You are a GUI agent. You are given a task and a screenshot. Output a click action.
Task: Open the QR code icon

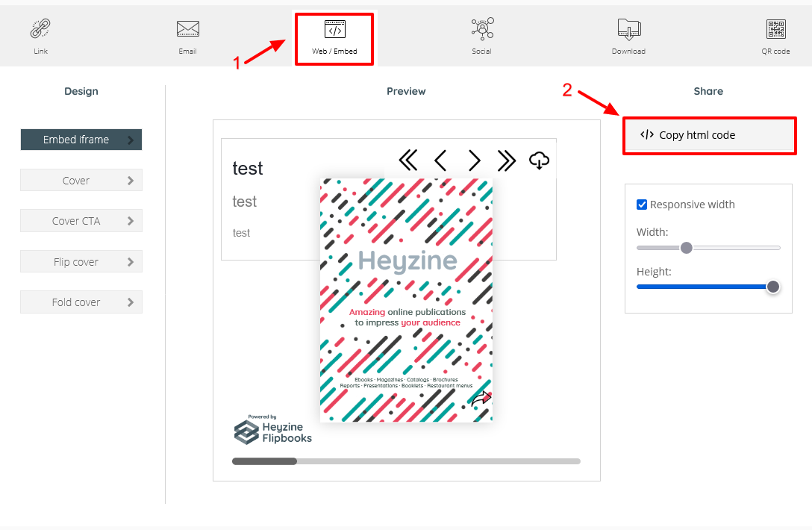coord(775,30)
